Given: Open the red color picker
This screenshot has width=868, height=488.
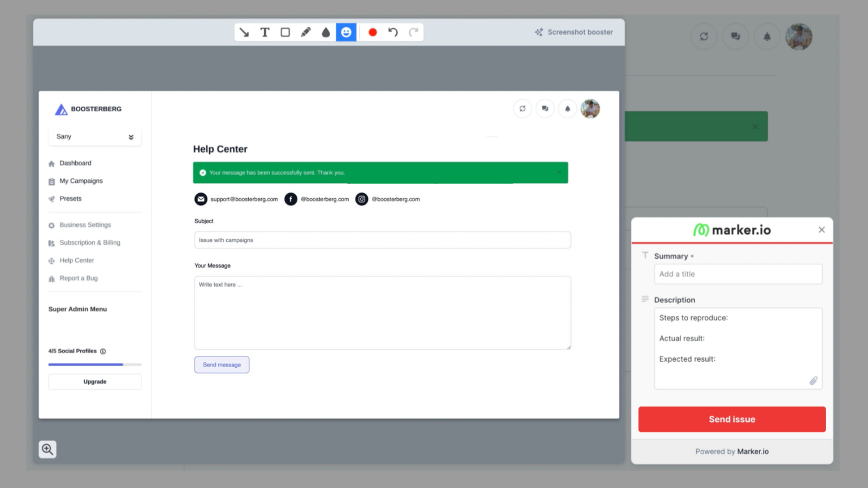Looking at the screenshot, I should [372, 32].
